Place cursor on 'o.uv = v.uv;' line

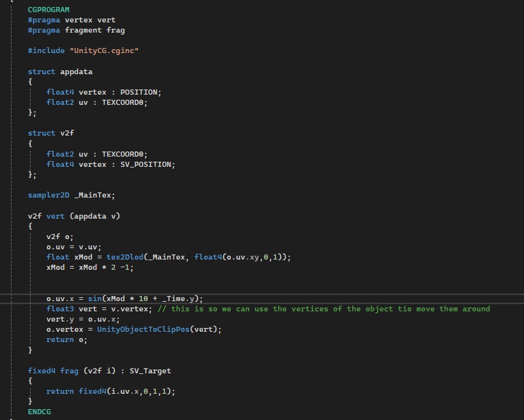[73, 247]
